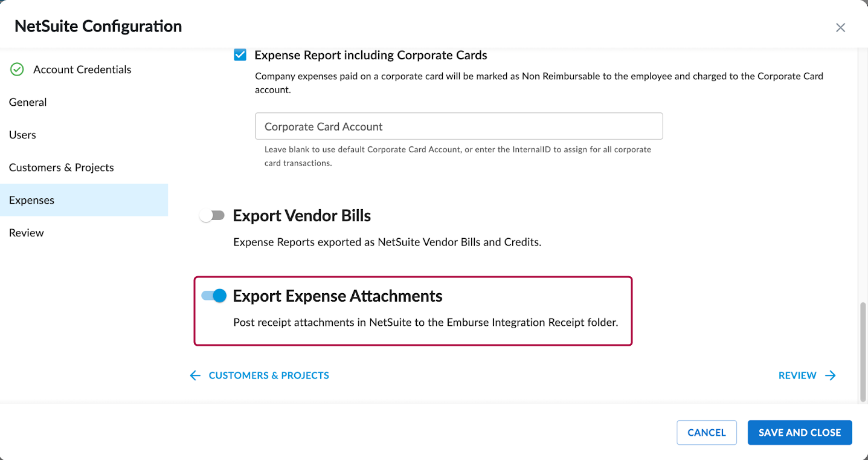
Task: Click left arrow icon before Customers & Projects
Action: 195,375
